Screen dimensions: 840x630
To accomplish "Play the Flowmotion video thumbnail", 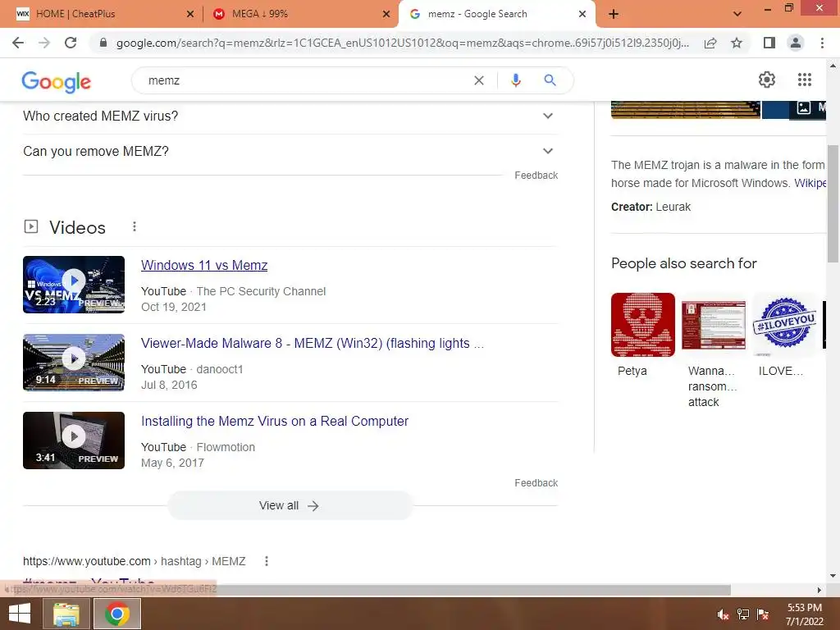I will coord(74,441).
